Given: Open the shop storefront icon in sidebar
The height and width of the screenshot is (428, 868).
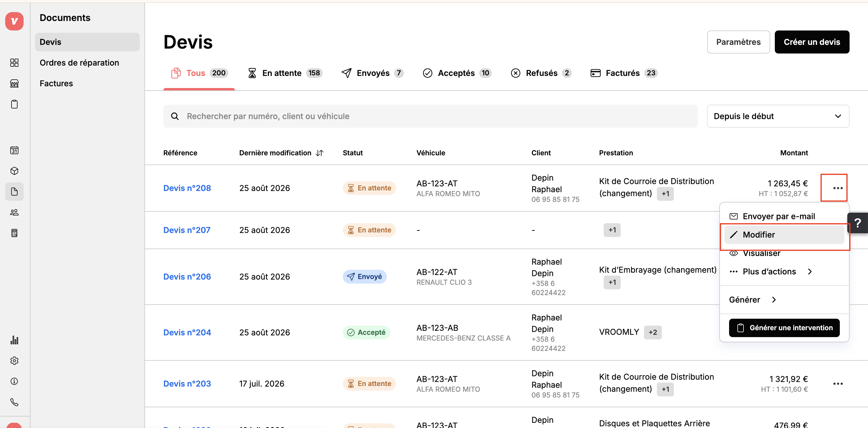Looking at the screenshot, I should pyautogui.click(x=14, y=83).
